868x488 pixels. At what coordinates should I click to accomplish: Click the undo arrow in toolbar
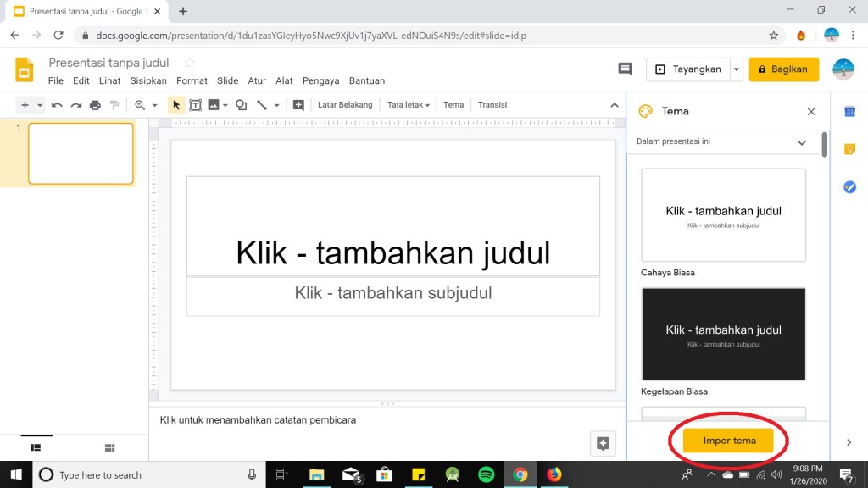[x=57, y=105]
